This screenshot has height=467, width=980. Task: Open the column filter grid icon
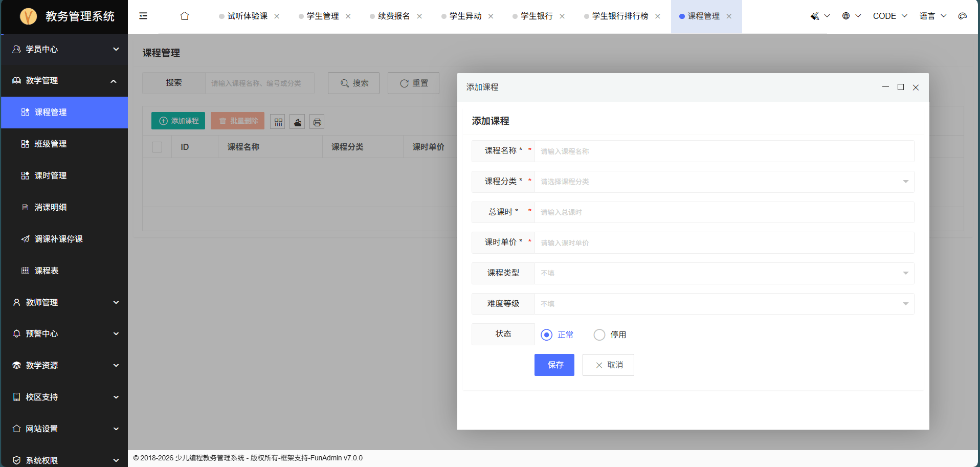[278, 122]
